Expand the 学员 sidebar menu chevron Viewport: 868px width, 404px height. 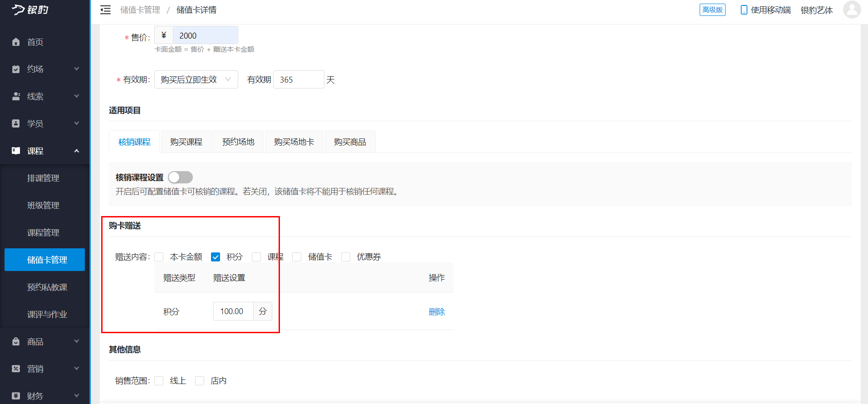point(77,123)
